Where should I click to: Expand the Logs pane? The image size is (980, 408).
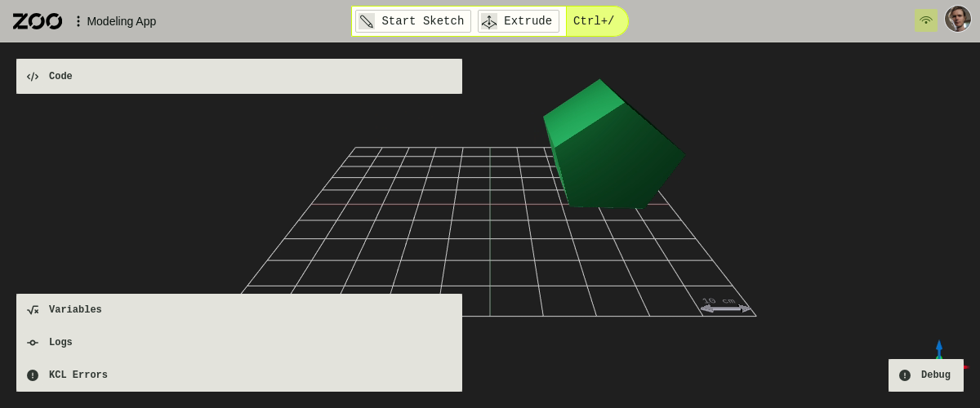pos(239,343)
